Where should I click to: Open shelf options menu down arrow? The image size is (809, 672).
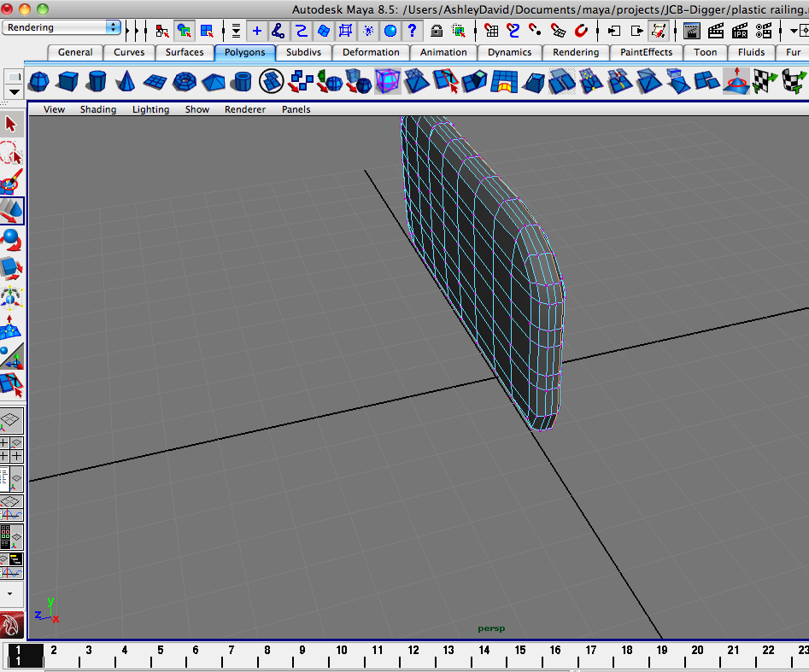14,92
